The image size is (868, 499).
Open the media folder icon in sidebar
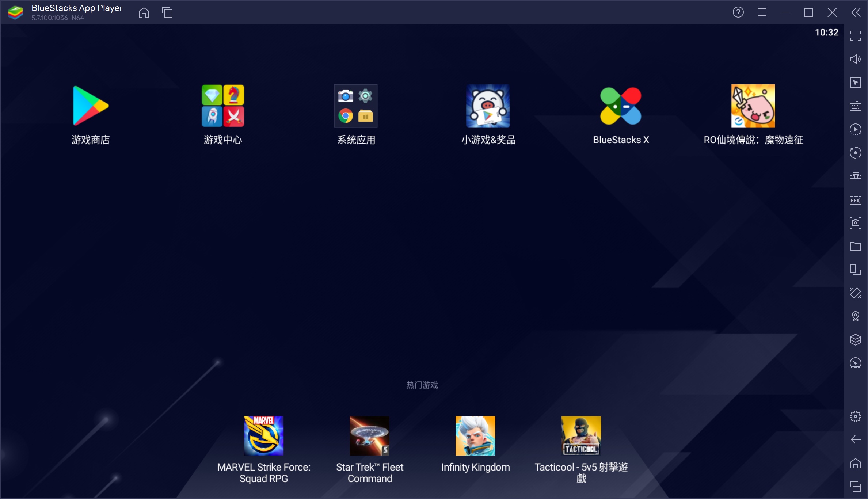856,246
